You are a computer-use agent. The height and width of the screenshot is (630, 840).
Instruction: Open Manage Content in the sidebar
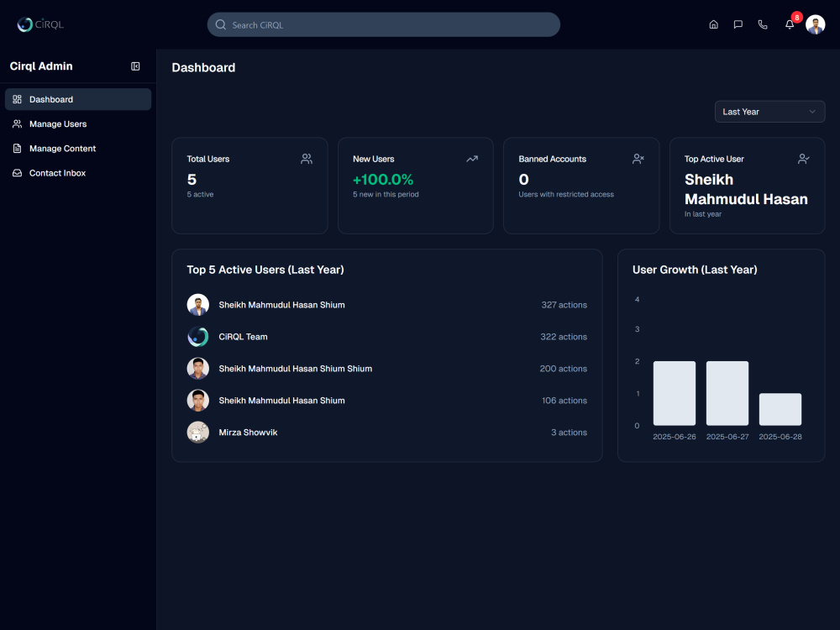tap(78, 149)
